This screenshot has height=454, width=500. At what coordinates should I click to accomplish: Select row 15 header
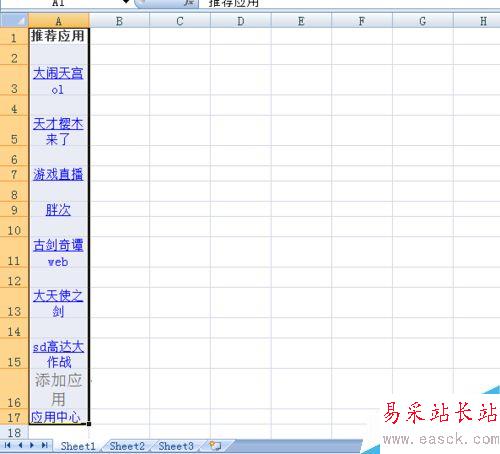pyautogui.click(x=14, y=354)
